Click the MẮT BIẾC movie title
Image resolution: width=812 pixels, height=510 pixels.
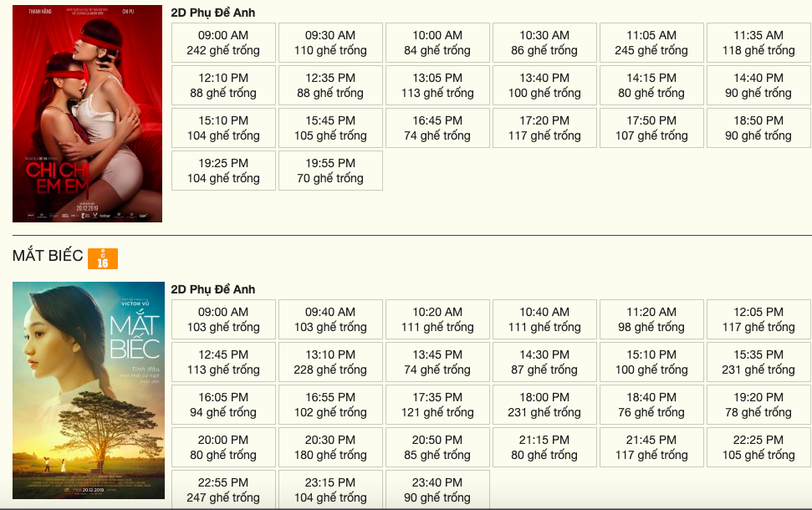tap(48, 256)
